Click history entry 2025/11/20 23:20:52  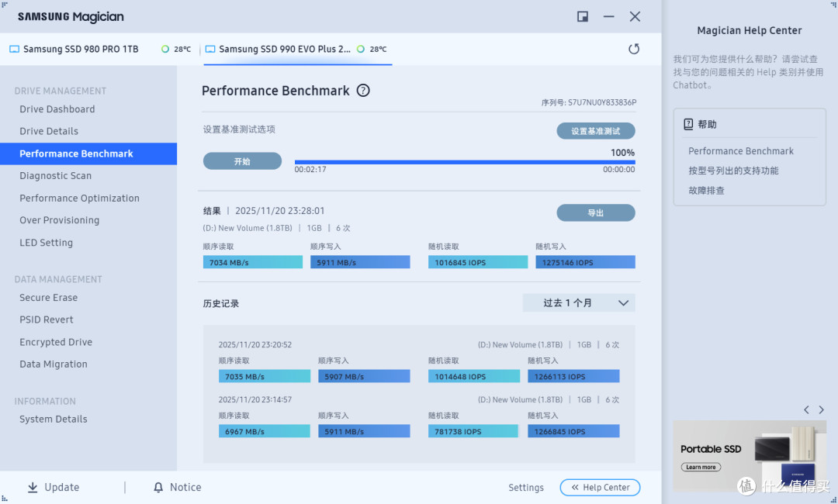click(x=255, y=345)
